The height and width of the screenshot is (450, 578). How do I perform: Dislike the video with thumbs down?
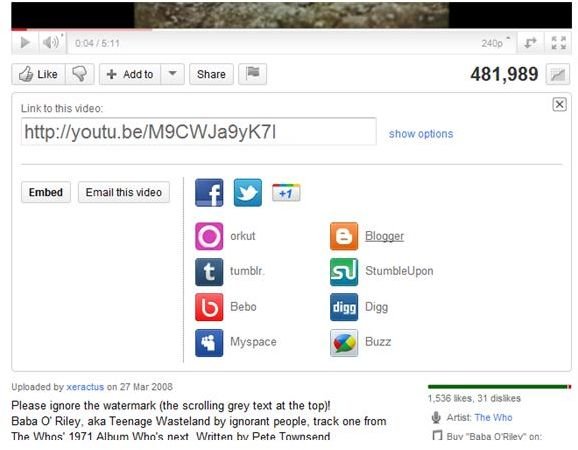(80, 74)
